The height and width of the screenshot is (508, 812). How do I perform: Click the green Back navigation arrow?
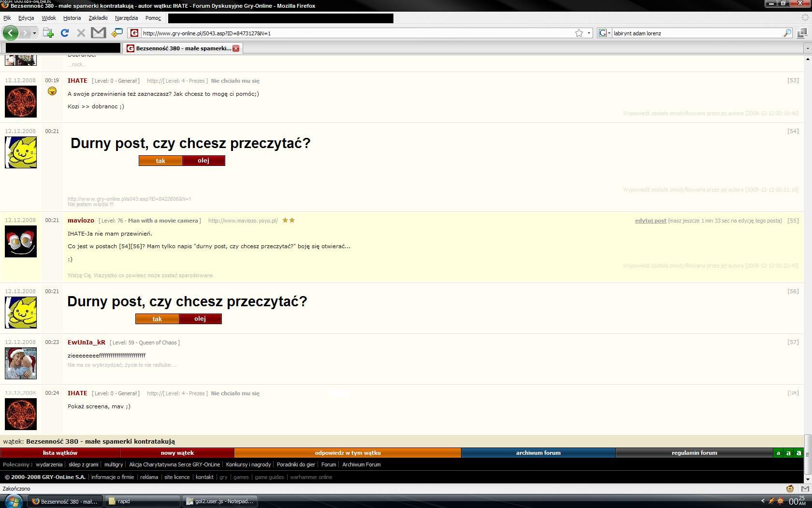tap(11, 33)
